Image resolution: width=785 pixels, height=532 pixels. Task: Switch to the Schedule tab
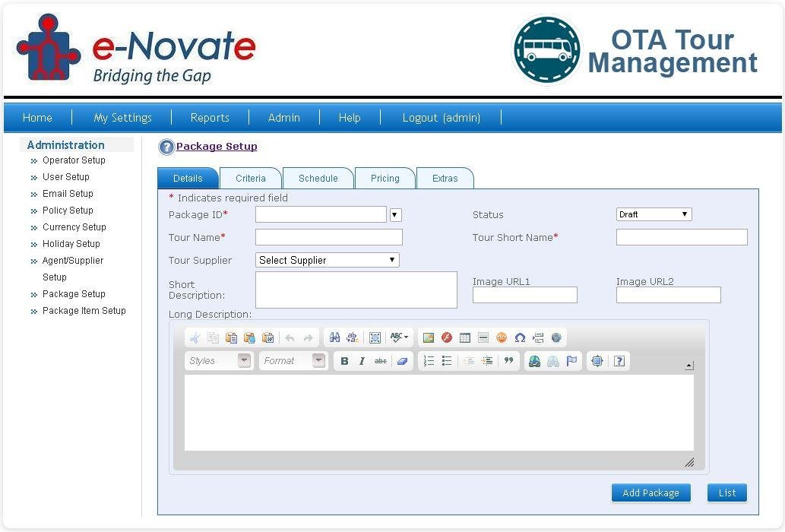point(318,179)
